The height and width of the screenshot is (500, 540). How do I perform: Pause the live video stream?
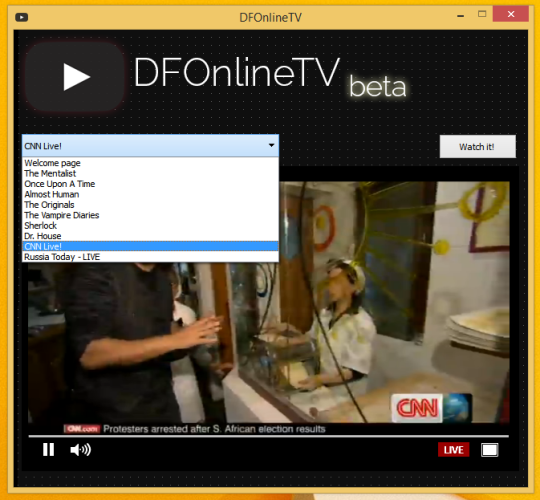coord(48,450)
